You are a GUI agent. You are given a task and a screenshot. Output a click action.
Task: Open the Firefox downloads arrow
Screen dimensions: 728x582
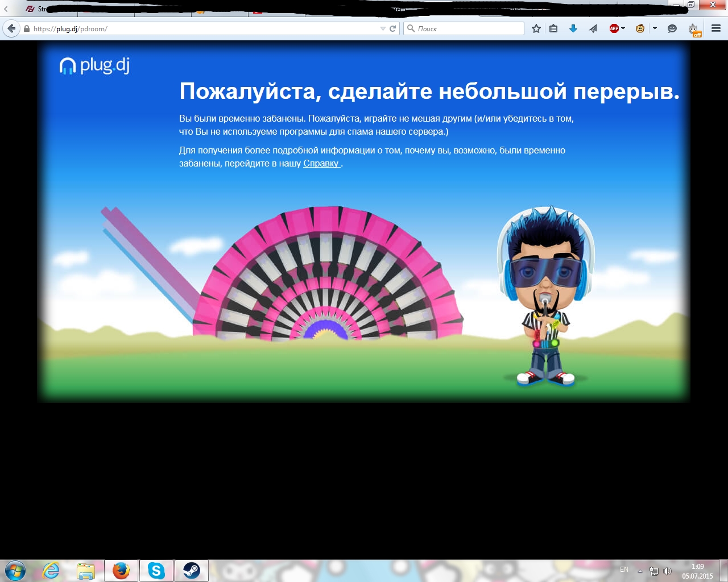coord(573,28)
